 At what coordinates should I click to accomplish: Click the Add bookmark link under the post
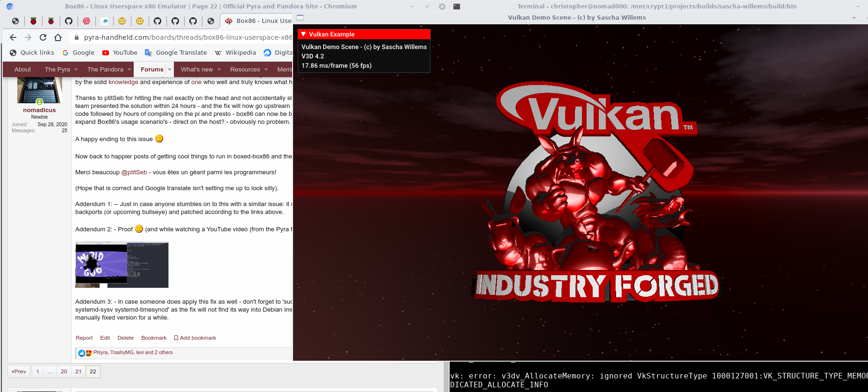pos(195,338)
